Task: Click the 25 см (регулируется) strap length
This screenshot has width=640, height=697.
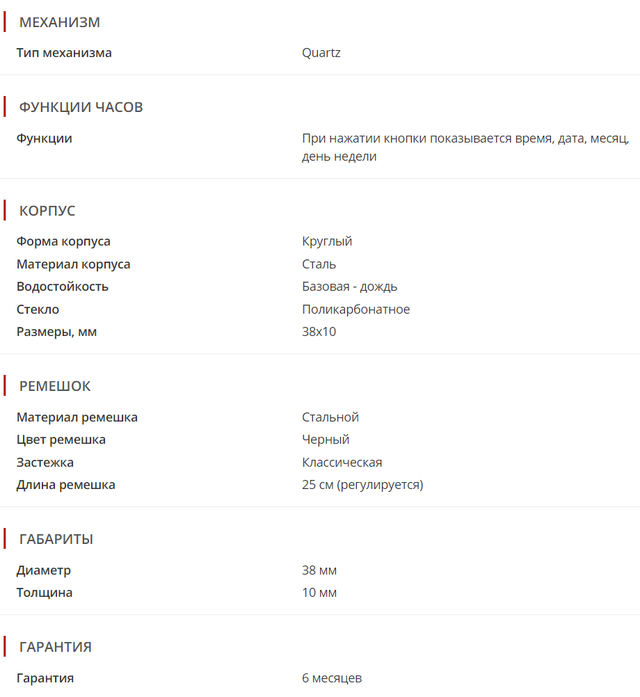Action: [362, 484]
